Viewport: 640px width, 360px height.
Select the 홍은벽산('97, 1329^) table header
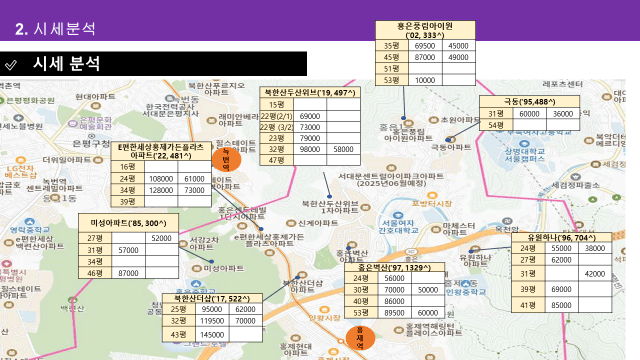[394, 268]
